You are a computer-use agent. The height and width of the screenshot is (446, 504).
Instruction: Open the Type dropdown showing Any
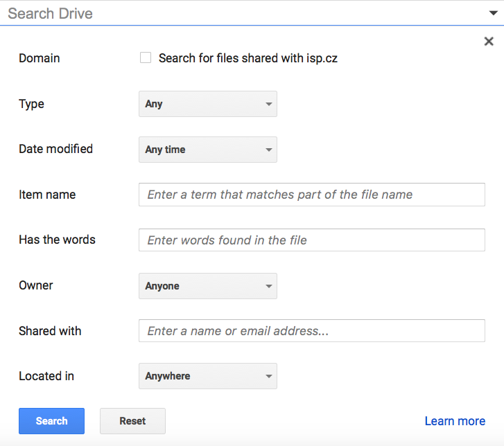click(208, 104)
